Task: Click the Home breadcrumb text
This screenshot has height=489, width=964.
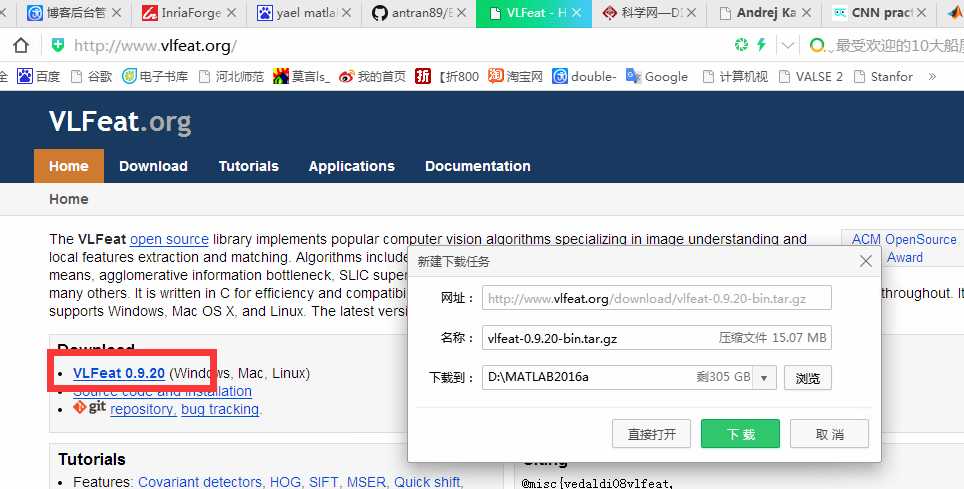Action: pyautogui.click(x=69, y=199)
